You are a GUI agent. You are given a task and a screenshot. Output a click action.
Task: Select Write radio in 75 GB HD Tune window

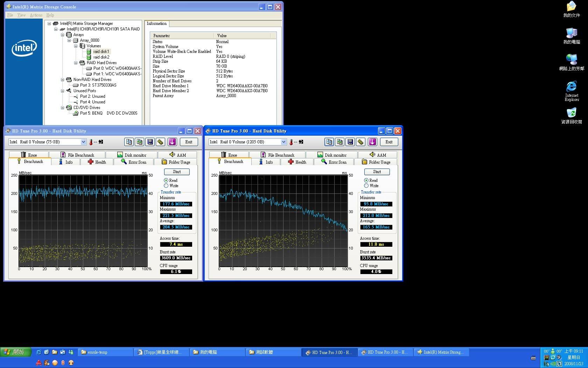click(x=166, y=186)
